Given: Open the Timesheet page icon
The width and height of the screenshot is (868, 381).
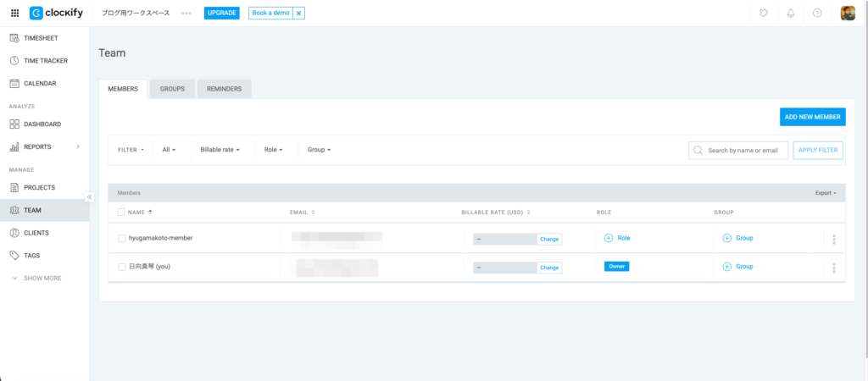Looking at the screenshot, I should [x=14, y=38].
